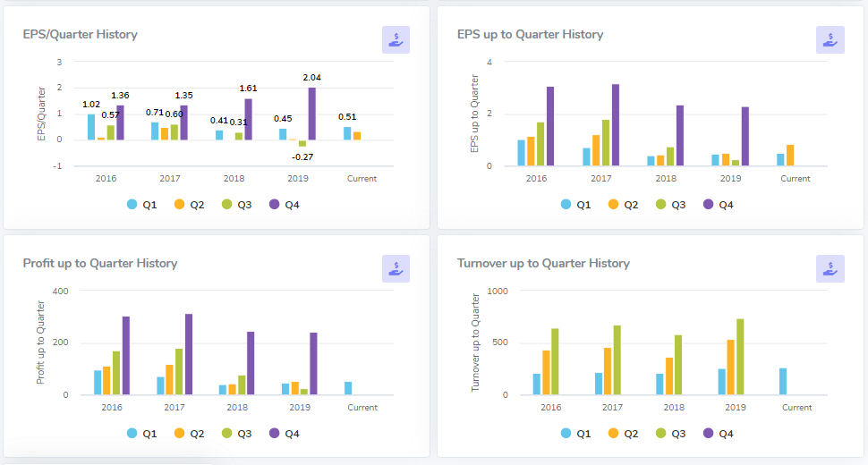Viewport: 868px width, 465px height.
Task: Click money-hand icon in Profit up to Quarter History
Action: point(396,268)
